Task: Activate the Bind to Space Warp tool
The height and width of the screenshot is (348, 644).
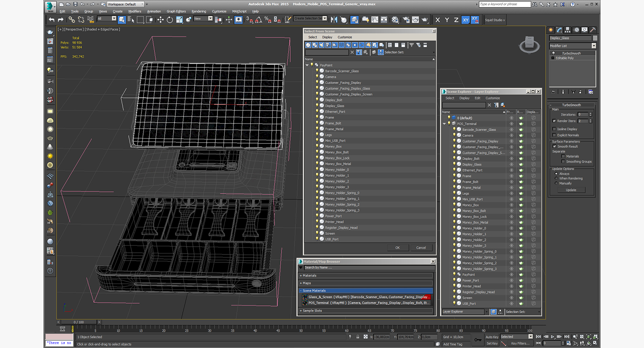Action: click(91, 20)
